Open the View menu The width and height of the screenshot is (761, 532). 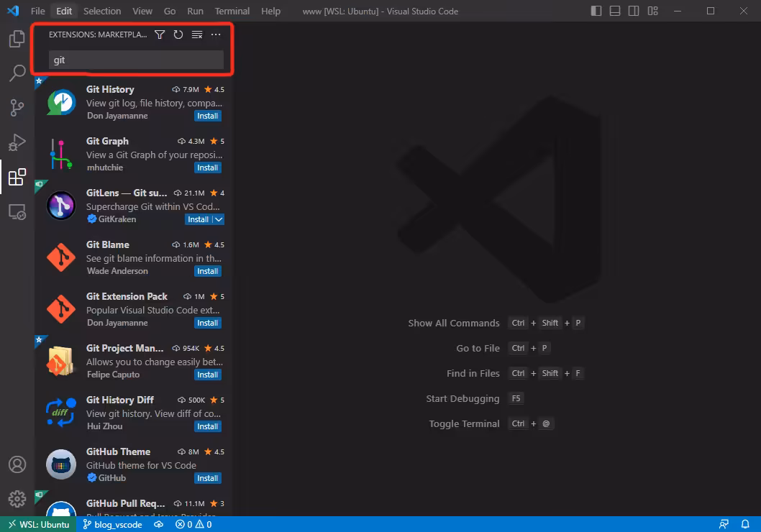(142, 11)
